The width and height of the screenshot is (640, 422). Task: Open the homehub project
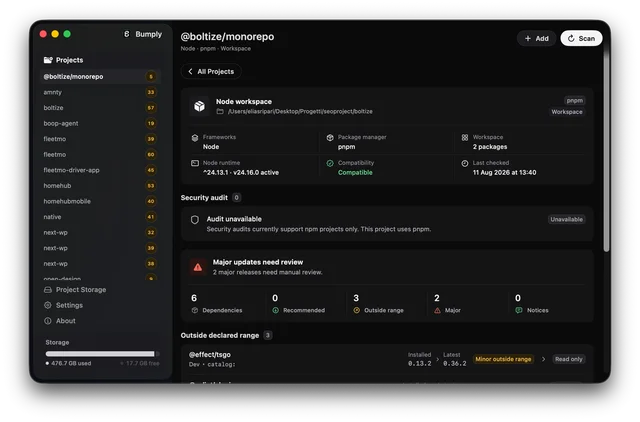click(100, 186)
